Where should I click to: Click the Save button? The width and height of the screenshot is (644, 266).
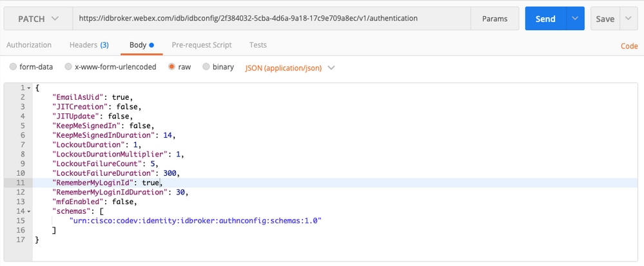click(605, 19)
